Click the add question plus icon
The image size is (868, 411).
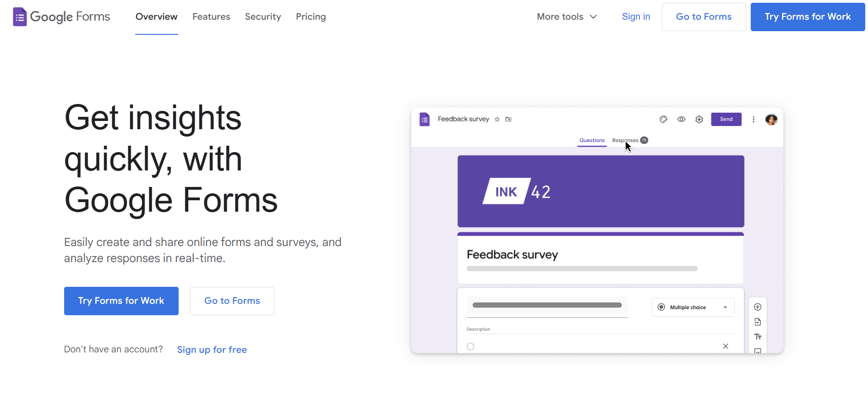coord(758,307)
